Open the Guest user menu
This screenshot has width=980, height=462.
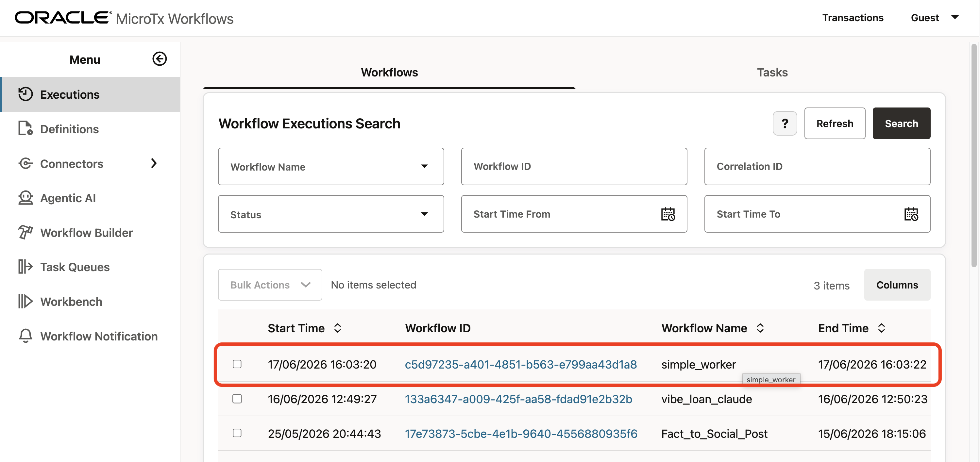click(934, 18)
